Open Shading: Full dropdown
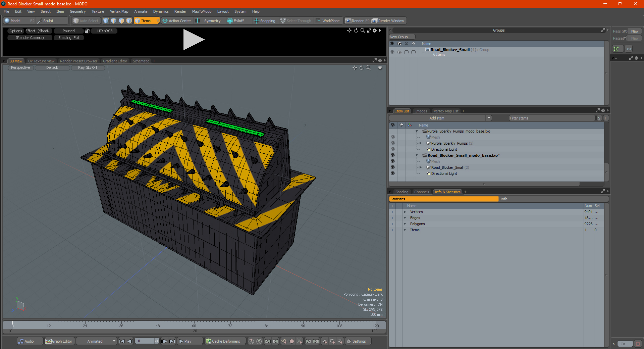Image resolution: width=644 pixels, height=349 pixels. tap(69, 38)
